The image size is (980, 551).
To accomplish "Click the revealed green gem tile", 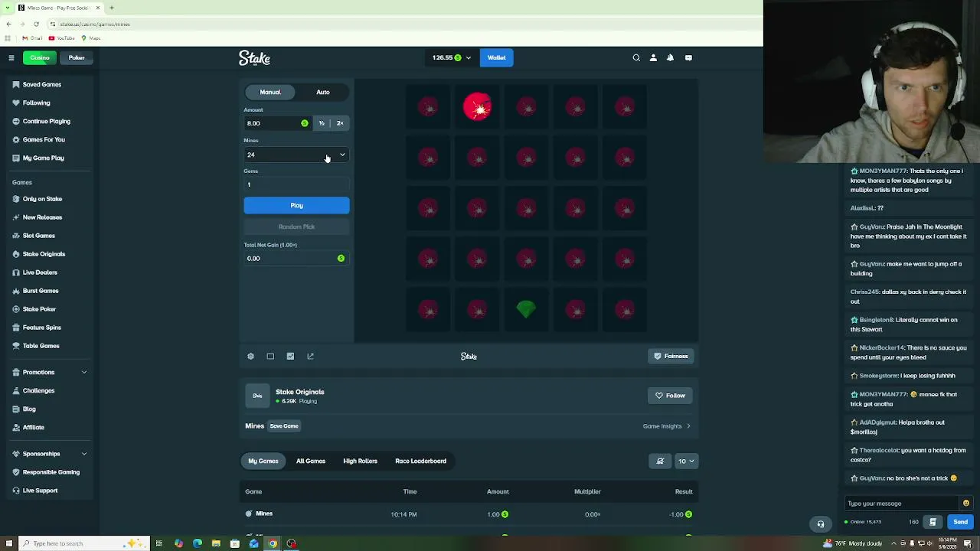I will click(526, 309).
